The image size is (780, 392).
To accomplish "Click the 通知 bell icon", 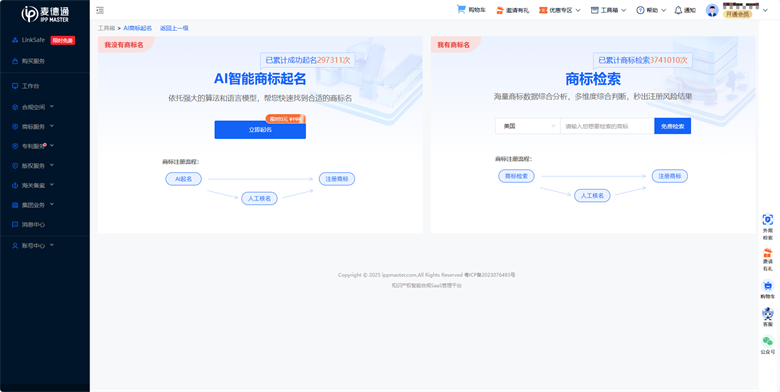I will (678, 10).
